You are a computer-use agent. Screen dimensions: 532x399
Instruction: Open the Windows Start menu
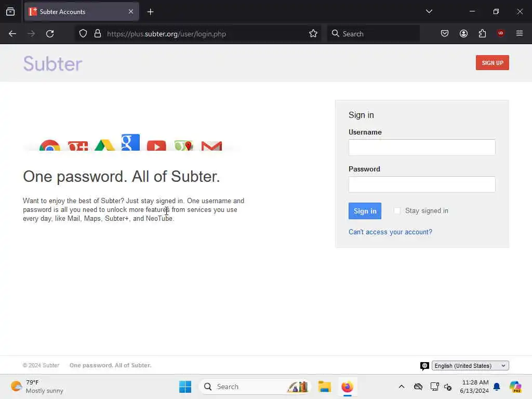tap(185, 387)
